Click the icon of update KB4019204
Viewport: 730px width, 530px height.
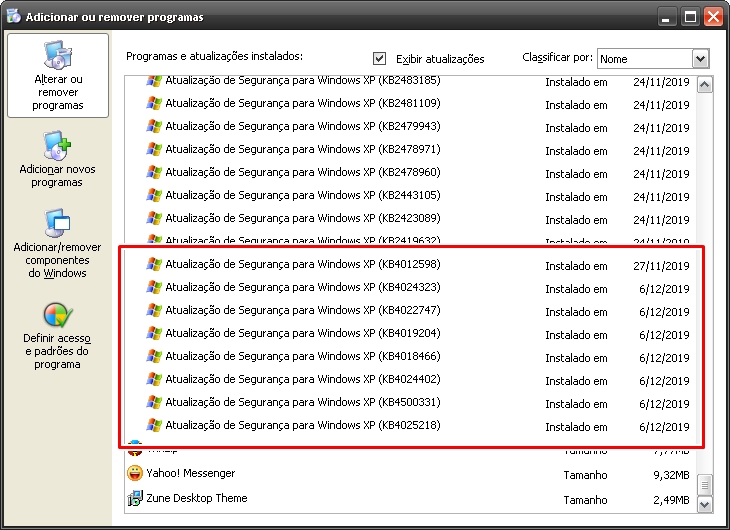[154, 333]
